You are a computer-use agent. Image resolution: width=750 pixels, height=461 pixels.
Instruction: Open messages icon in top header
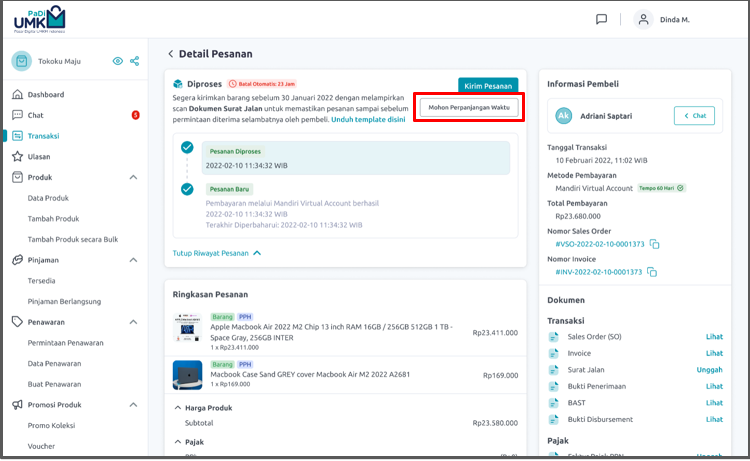[x=601, y=19]
